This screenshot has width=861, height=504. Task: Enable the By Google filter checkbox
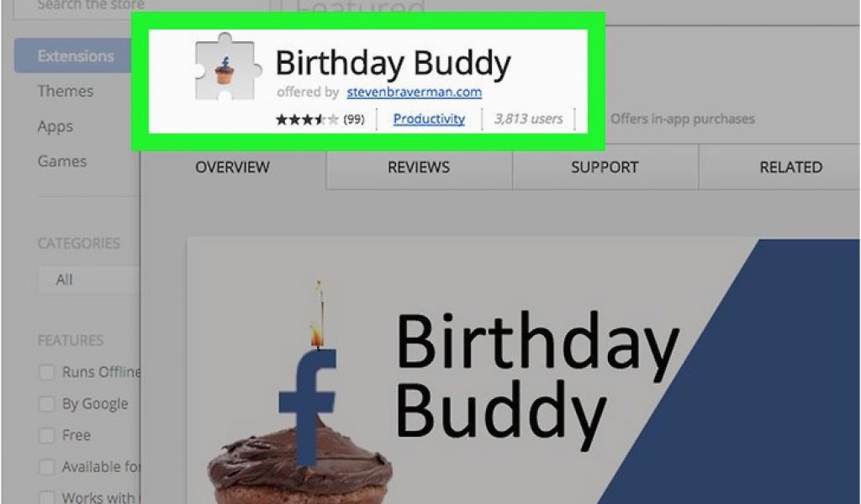pyautogui.click(x=47, y=404)
